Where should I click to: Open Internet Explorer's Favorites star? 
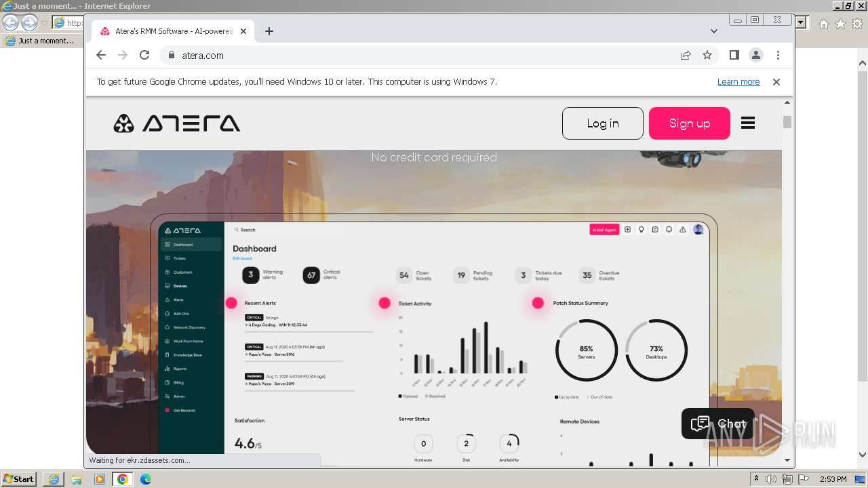click(841, 24)
